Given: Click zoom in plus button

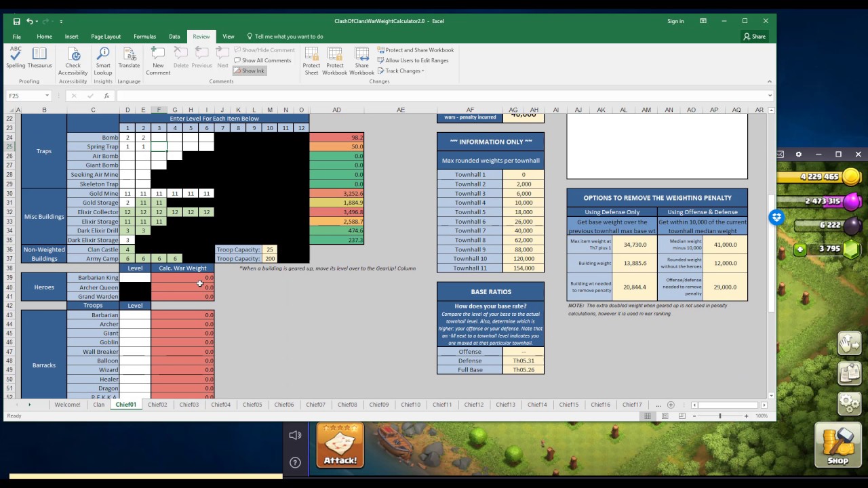Looking at the screenshot, I should [x=748, y=415].
